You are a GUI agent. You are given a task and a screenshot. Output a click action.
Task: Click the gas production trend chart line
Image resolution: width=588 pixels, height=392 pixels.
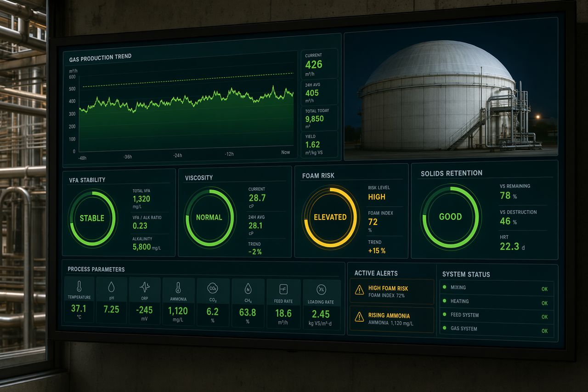(x=186, y=99)
